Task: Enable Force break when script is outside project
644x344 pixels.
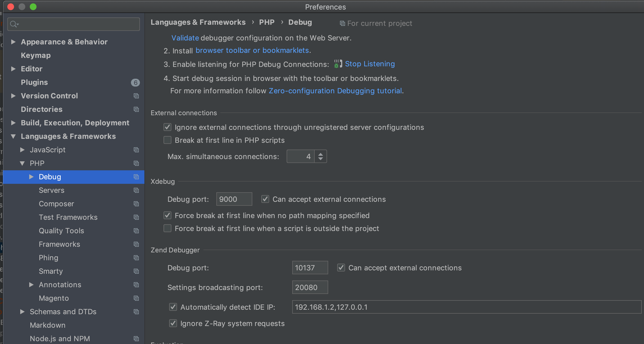Action: tap(167, 228)
